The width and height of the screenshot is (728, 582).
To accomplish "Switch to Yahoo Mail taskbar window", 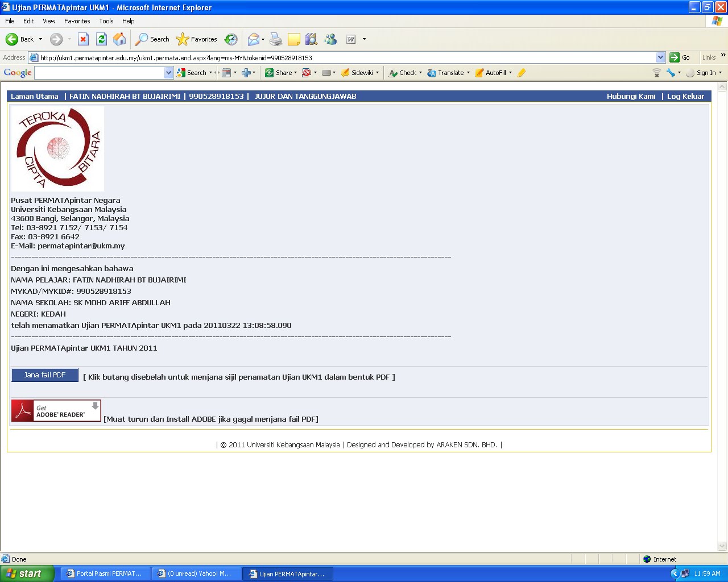I will tap(196, 573).
